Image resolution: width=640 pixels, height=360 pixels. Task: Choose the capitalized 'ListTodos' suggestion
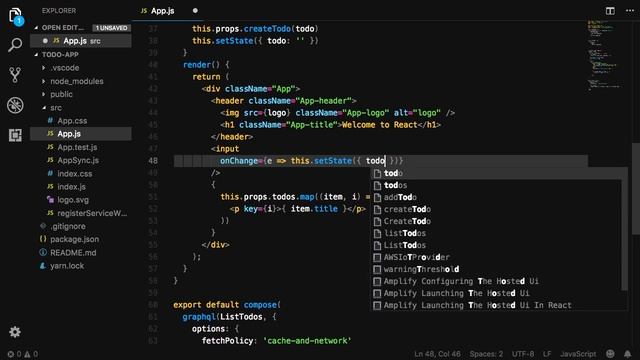click(x=497, y=245)
